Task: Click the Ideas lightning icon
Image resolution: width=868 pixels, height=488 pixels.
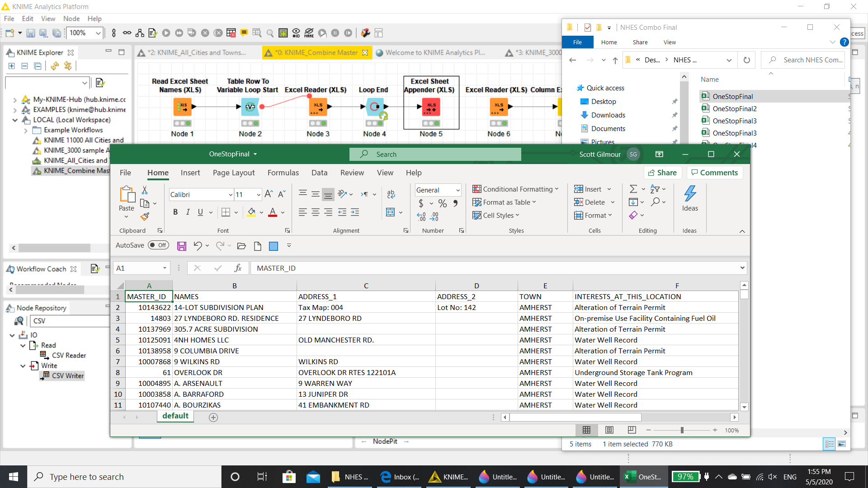Action: pyautogui.click(x=689, y=194)
